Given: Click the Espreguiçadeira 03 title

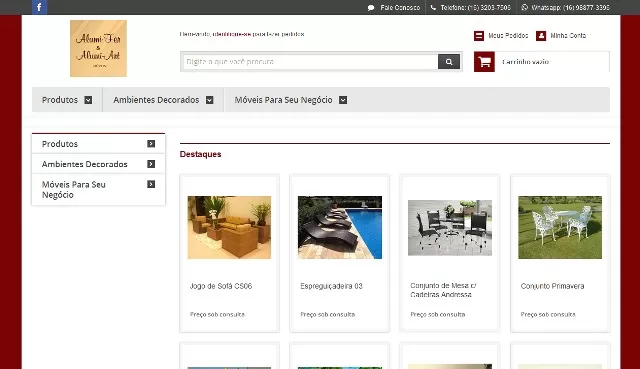Looking at the screenshot, I should click(x=331, y=286).
